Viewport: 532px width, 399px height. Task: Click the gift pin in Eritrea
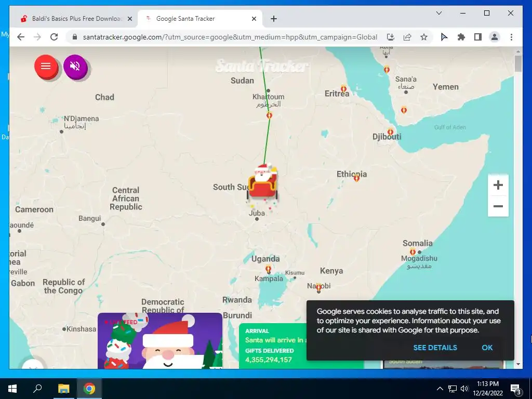tap(344, 89)
